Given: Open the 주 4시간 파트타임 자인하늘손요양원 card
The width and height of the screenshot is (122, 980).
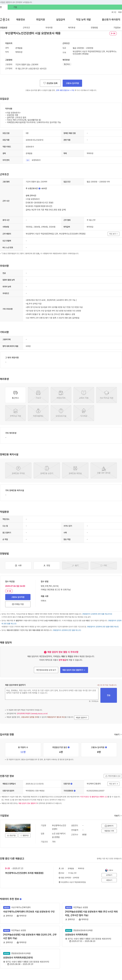Looking at the screenshot, I should (92, 913).
